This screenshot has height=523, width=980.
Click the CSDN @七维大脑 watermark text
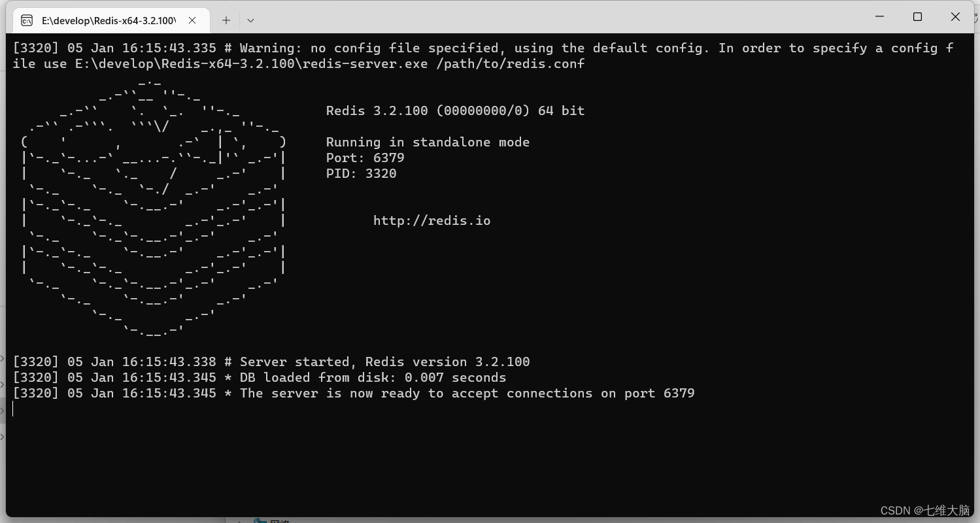(x=926, y=511)
